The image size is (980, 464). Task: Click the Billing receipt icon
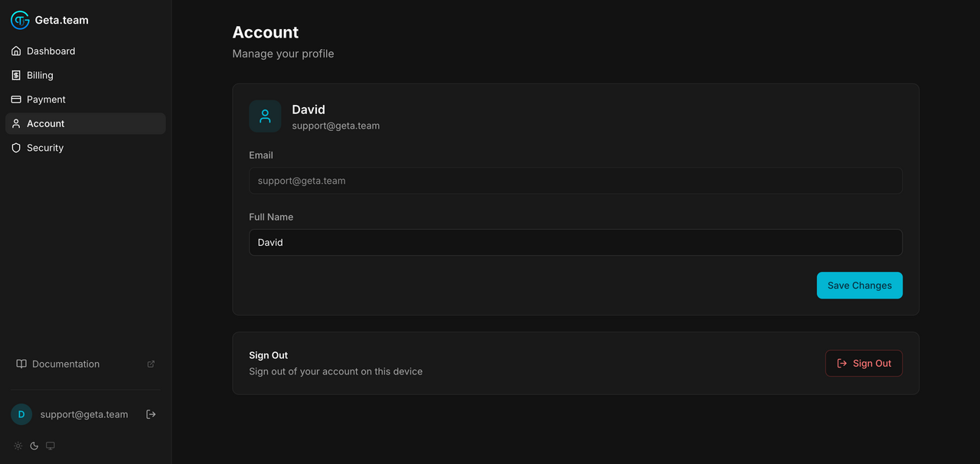pyautogui.click(x=16, y=75)
